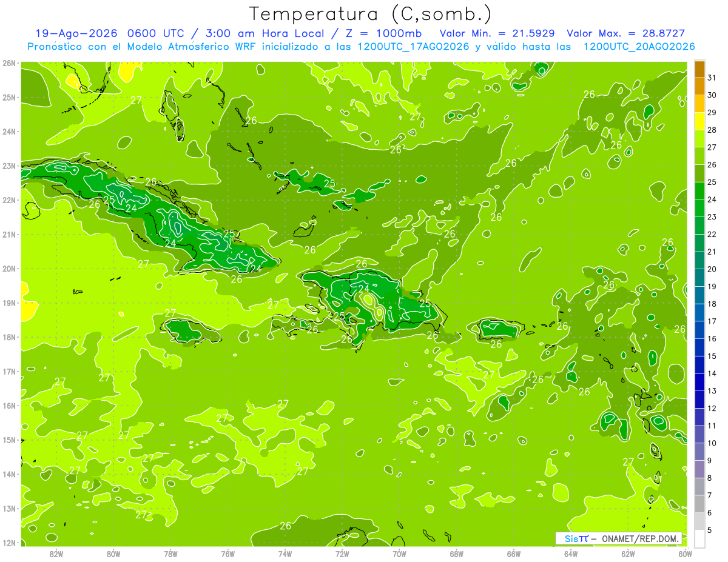728x562 pixels.
Task: Click the "21N" latitude axis label
Action: (x=8, y=234)
